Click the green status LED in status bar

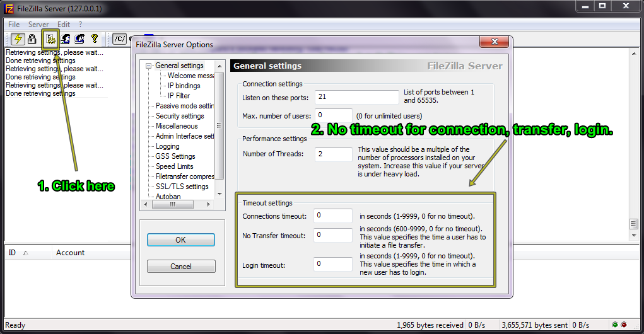615,325
